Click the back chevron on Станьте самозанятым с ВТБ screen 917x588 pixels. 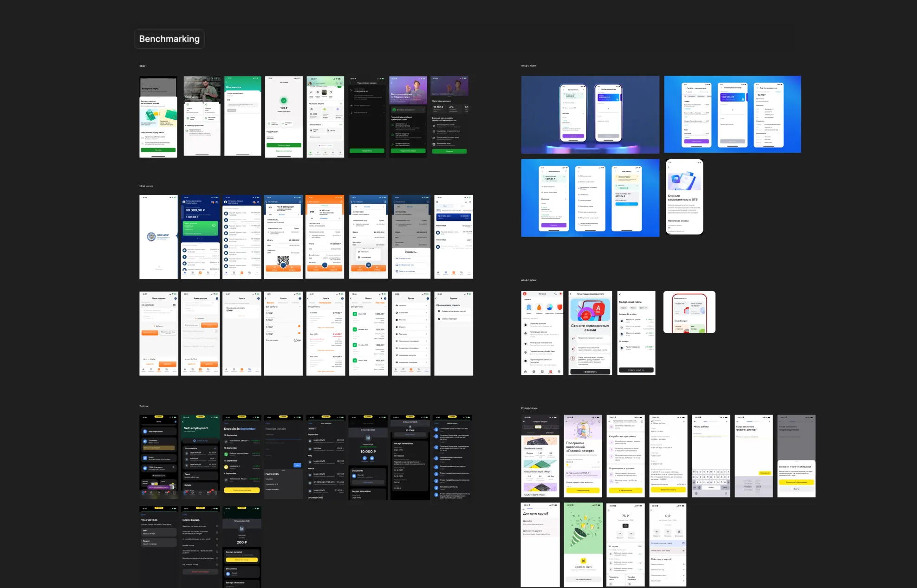(x=669, y=168)
